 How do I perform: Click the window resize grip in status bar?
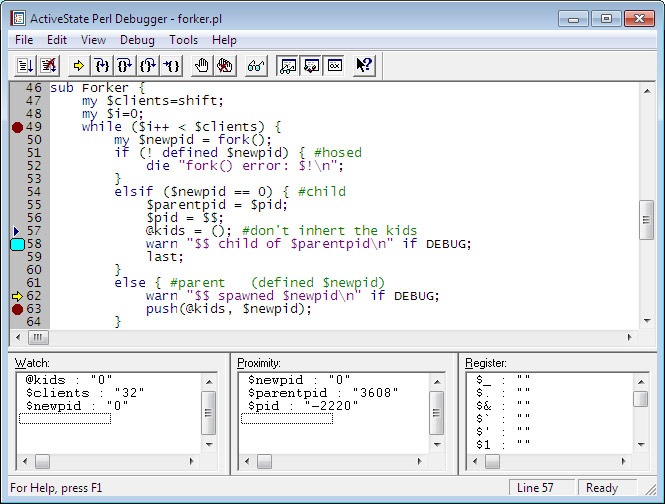[x=651, y=489]
